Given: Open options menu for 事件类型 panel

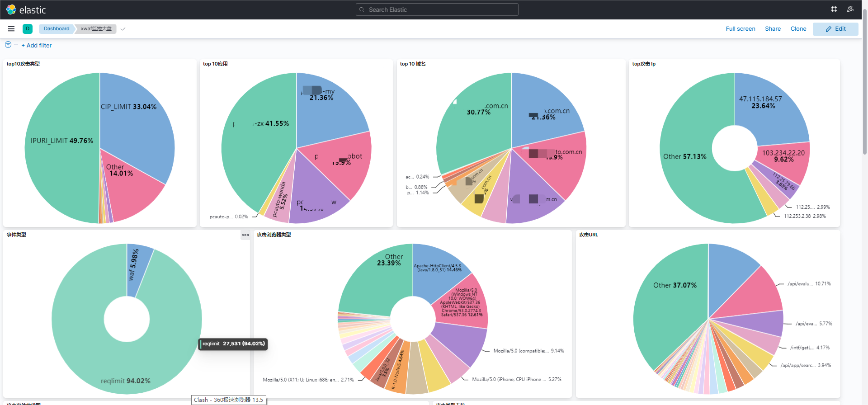Looking at the screenshot, I should point(245,235).
